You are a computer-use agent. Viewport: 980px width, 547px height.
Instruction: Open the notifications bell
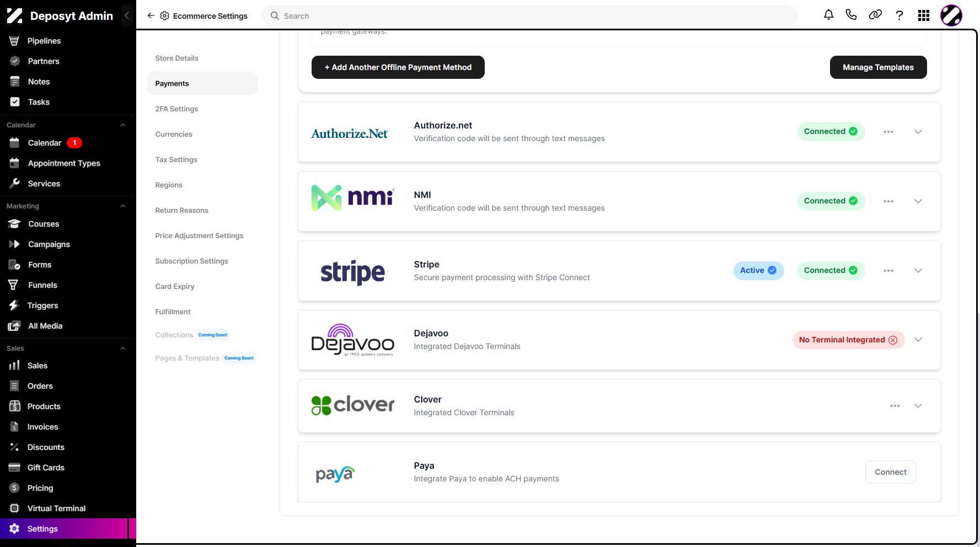(828, 15)
